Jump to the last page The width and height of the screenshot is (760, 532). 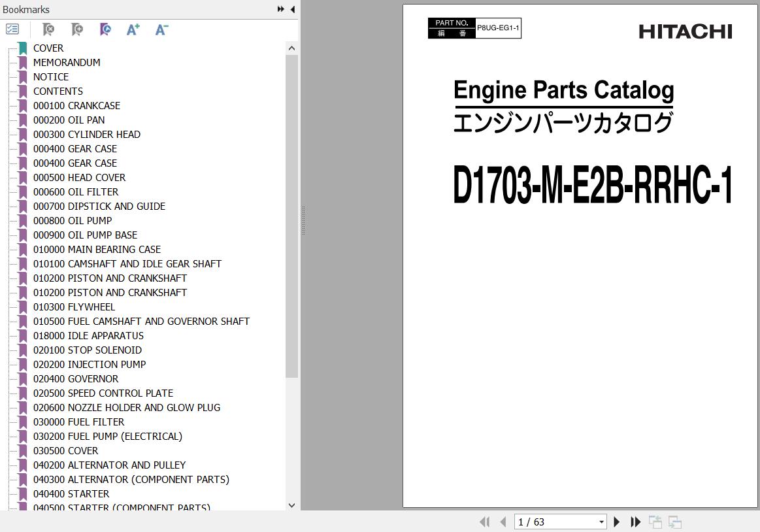(x=635, y=522)
